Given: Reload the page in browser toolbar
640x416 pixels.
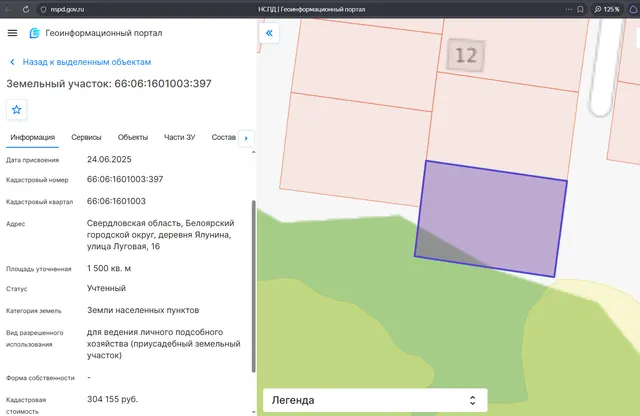Looking at the screenshot, I should coord(26,9).
